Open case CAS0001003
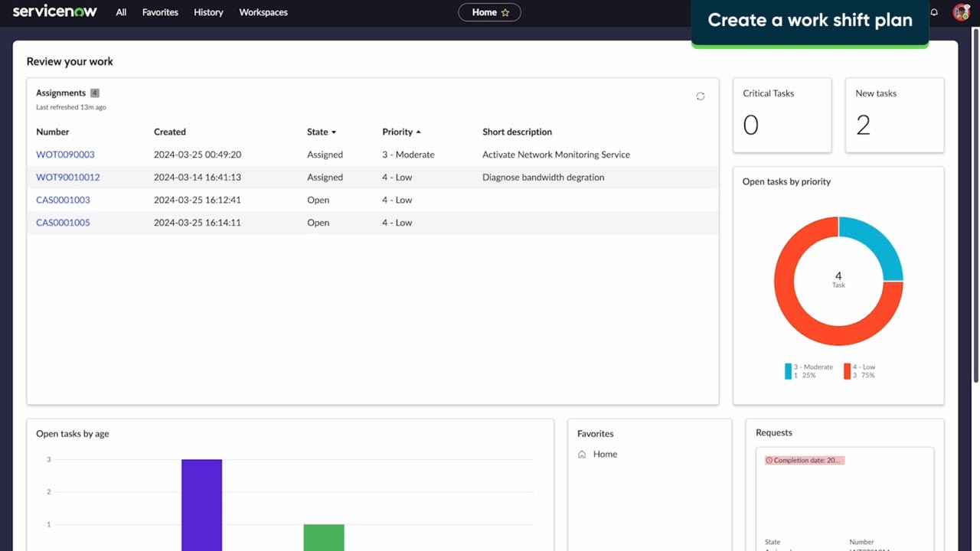 click(62, 200)
